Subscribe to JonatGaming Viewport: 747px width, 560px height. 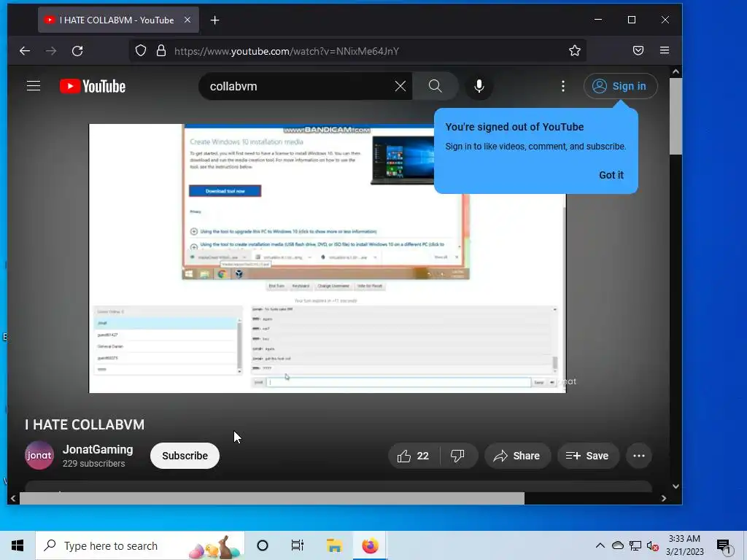click(x=185, y=456)
